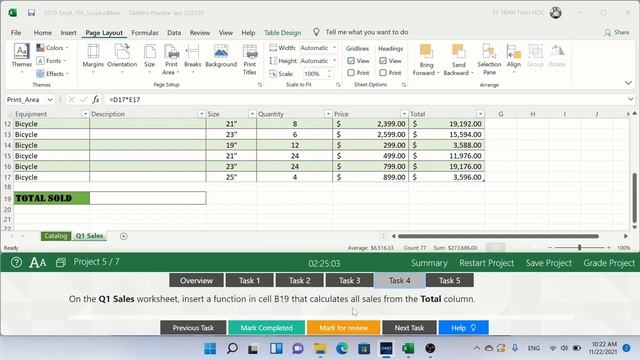Open File Explorer from the taskbar

[320, 348]
